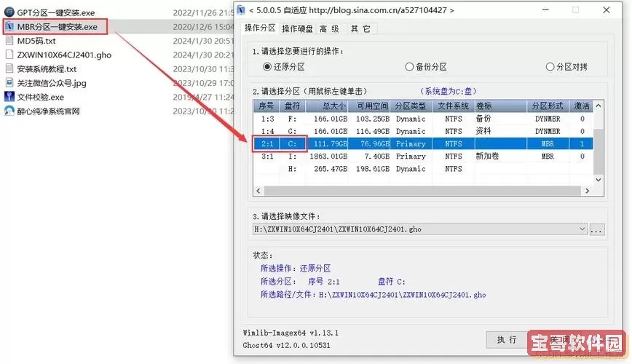Click left arrow of horizontal scrollbar
Image resolution: width=632 pixels, height=364 pixels.
258,191
